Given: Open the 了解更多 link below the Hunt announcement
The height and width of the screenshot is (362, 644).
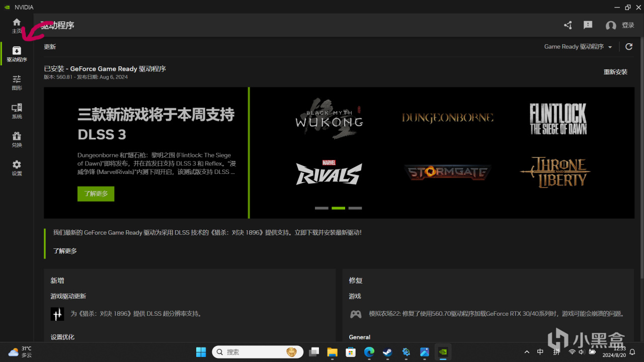Looking at the screenshot, I should (65, 251).
